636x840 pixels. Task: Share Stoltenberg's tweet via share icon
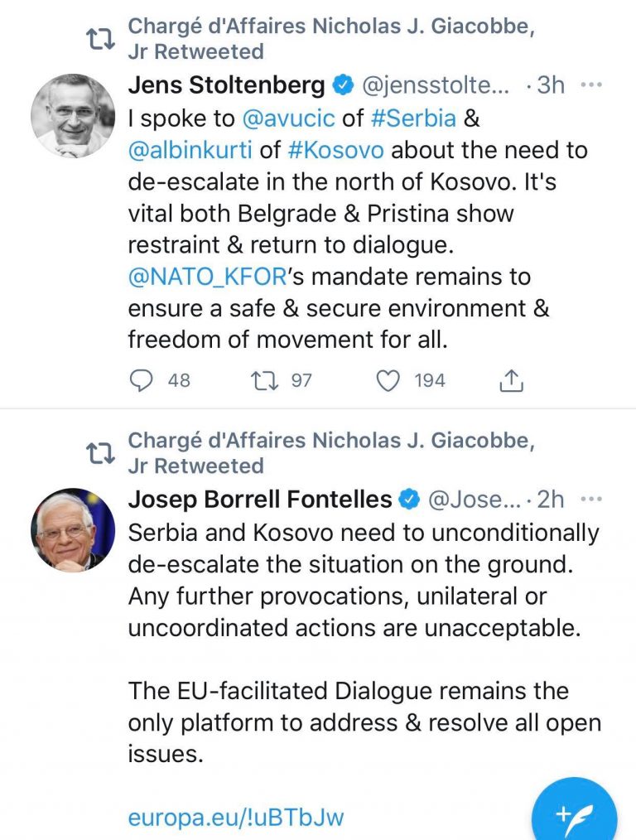click(512, 380)
